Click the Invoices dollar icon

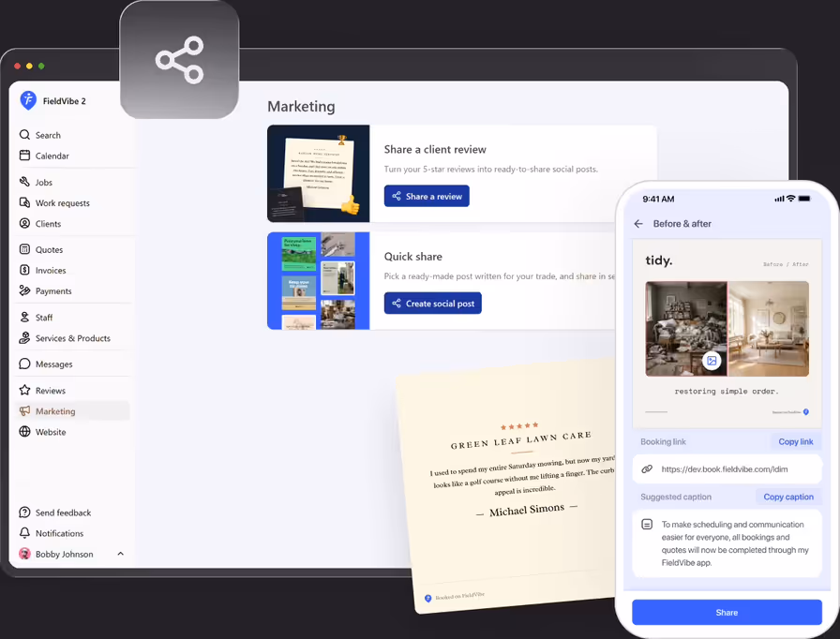(24, 270)
